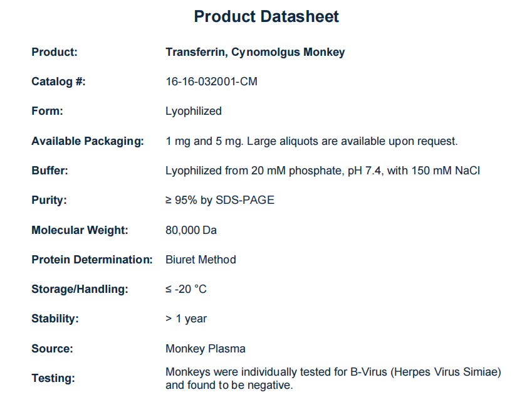This screenshot has height=402, width=532.
Task: Click the > 1 year stability value
Action: pos(186,319)
